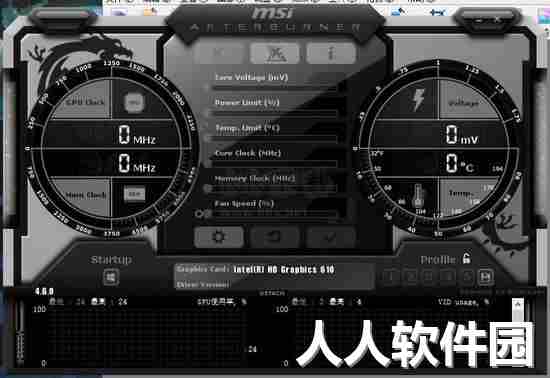Viewport: 550px width, 378px height.
Task: Click the DETACH button above the graphs
Action: (x=272, y=293)
